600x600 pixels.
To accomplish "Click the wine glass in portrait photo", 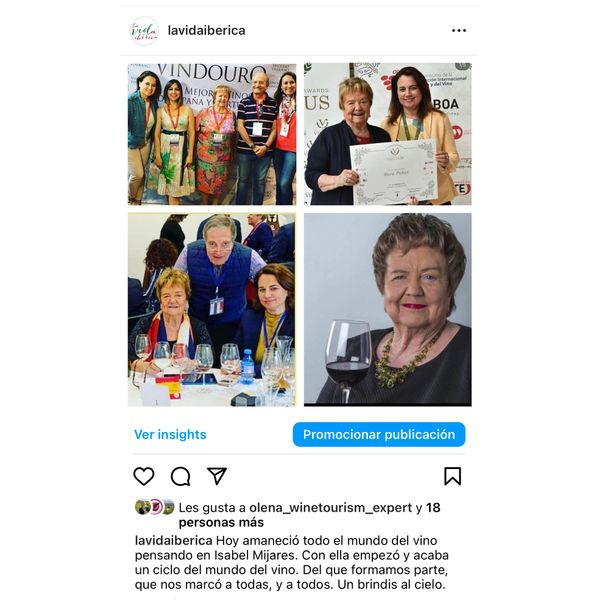I will click(348, 361).
